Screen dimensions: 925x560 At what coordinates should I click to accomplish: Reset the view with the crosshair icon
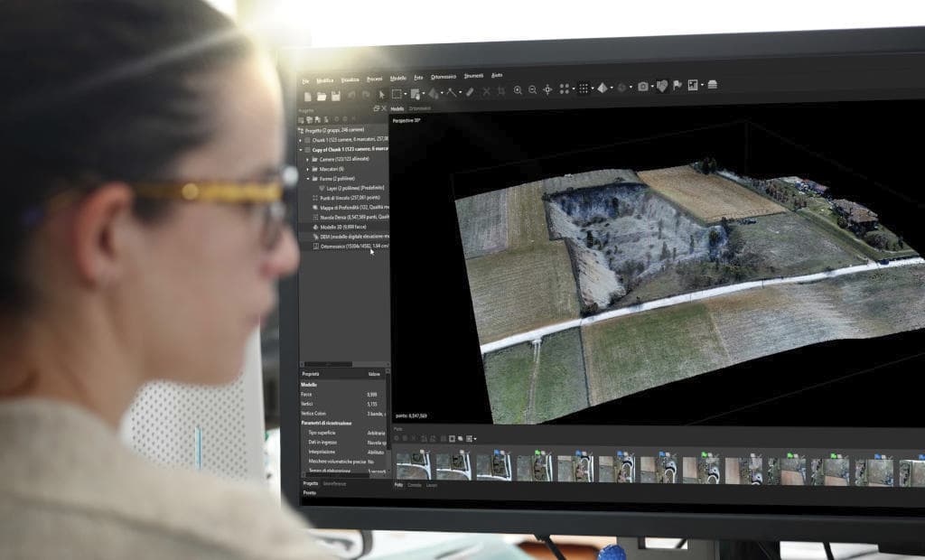[548, 89]
